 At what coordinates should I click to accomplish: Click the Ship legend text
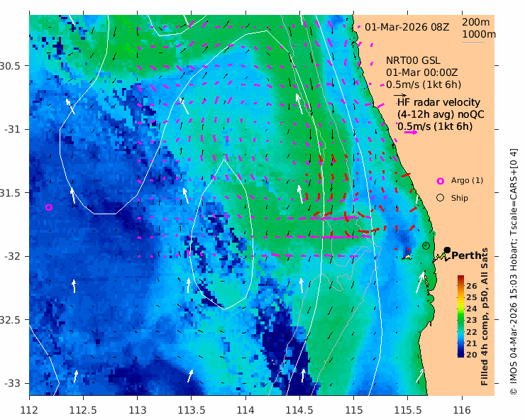pos(460,198)
